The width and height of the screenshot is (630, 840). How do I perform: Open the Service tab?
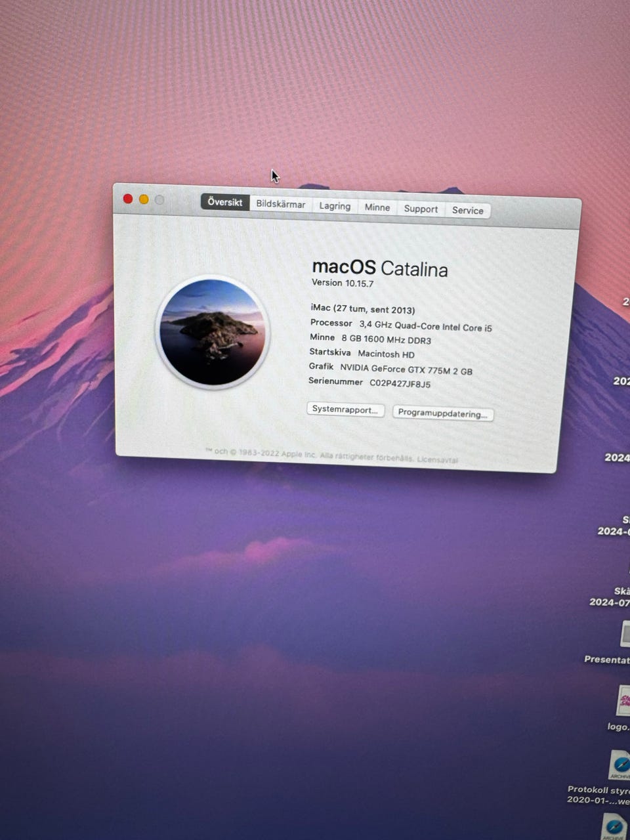(x=467, y=211)
